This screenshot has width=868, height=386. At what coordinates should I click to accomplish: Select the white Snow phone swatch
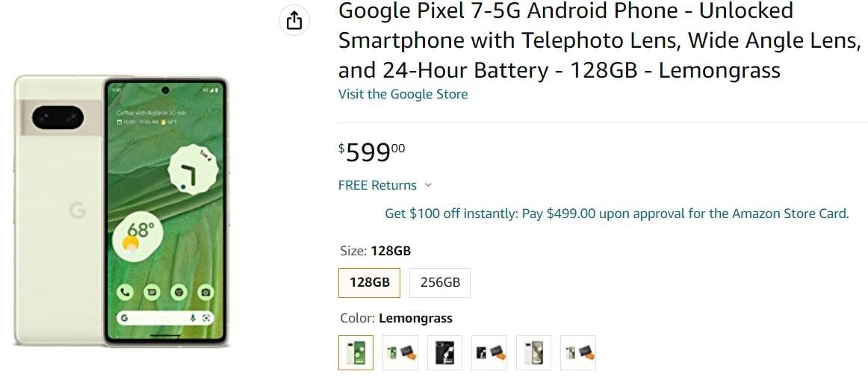(533, 352)
